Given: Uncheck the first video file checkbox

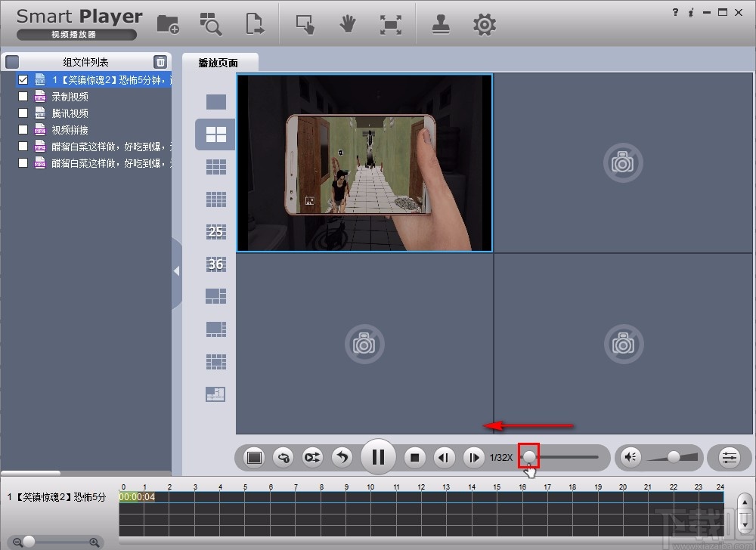Looking at the screenshot, I should [x=23, y=79].
